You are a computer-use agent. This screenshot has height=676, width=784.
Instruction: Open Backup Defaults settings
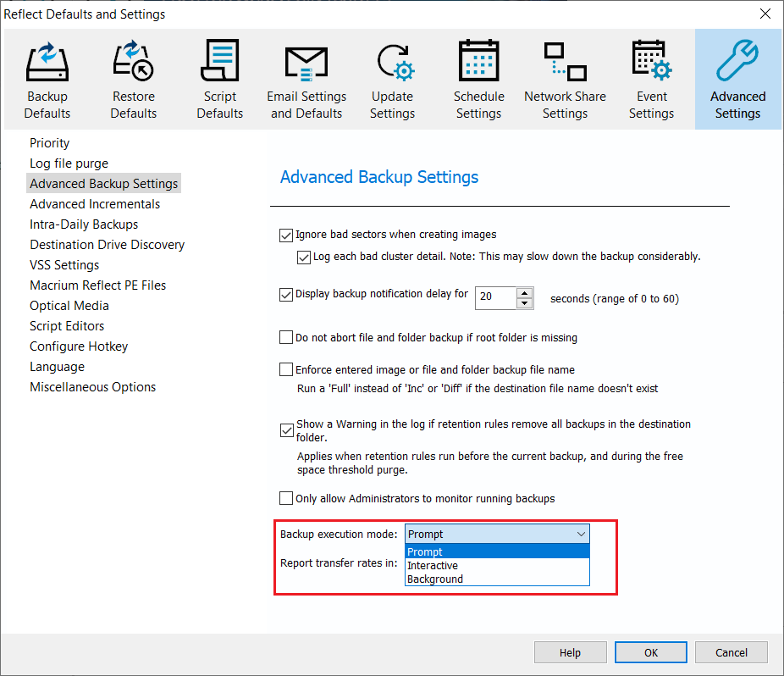(x=47, y=78)
